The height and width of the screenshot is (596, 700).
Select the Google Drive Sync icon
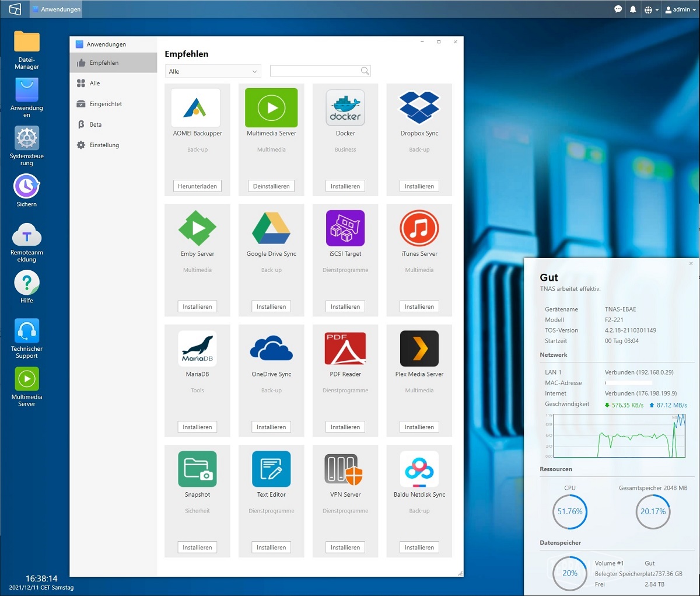point(271,228)
